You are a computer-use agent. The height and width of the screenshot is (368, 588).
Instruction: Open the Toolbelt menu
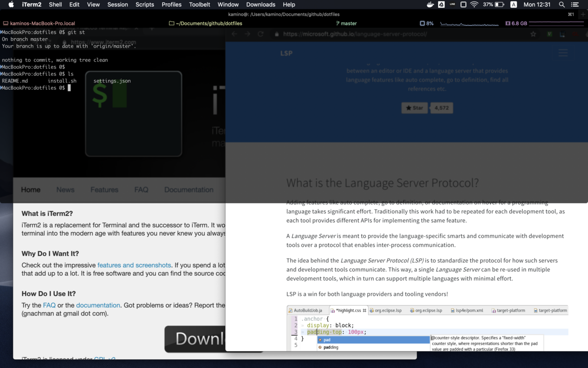click(199, 4)
